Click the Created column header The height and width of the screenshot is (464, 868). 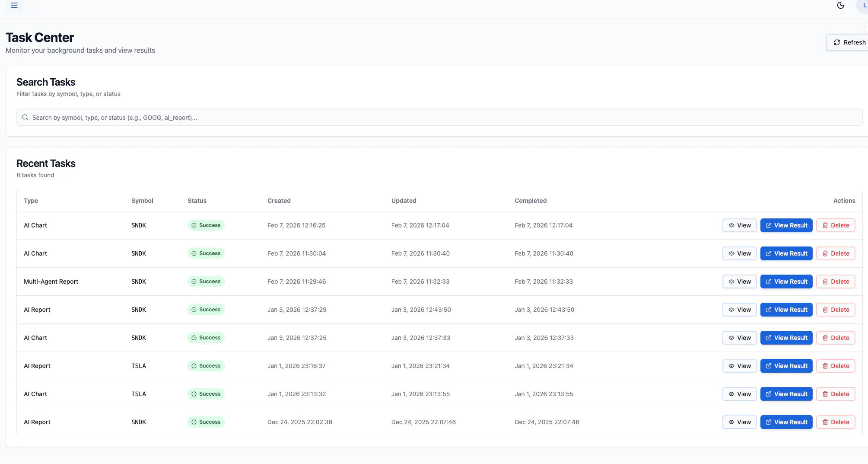click(x=279, y=201)
